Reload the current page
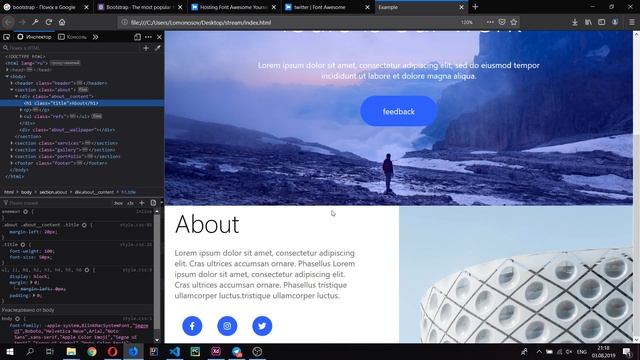The width and height of the screenshot is (640, 360). point(49,22)
